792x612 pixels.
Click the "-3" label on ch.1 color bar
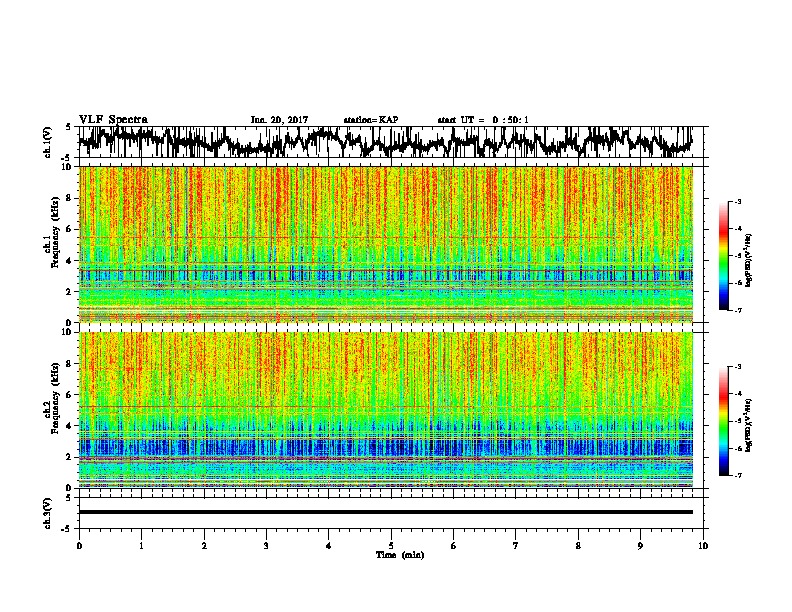click(x=737, y=201)
